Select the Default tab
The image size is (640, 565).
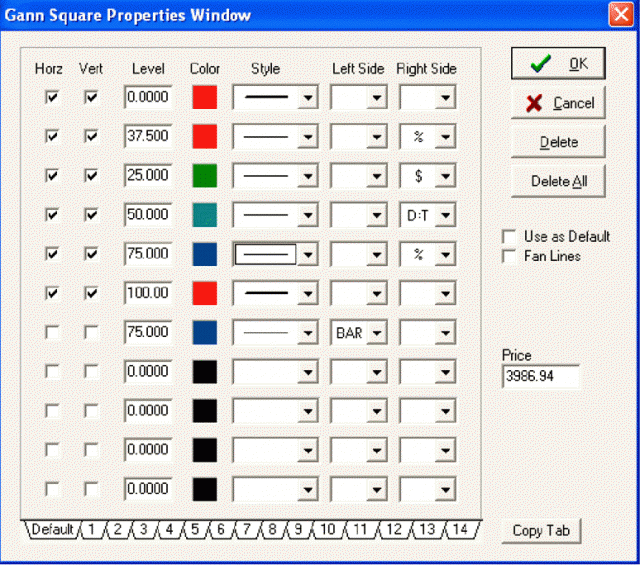[52, 529]
